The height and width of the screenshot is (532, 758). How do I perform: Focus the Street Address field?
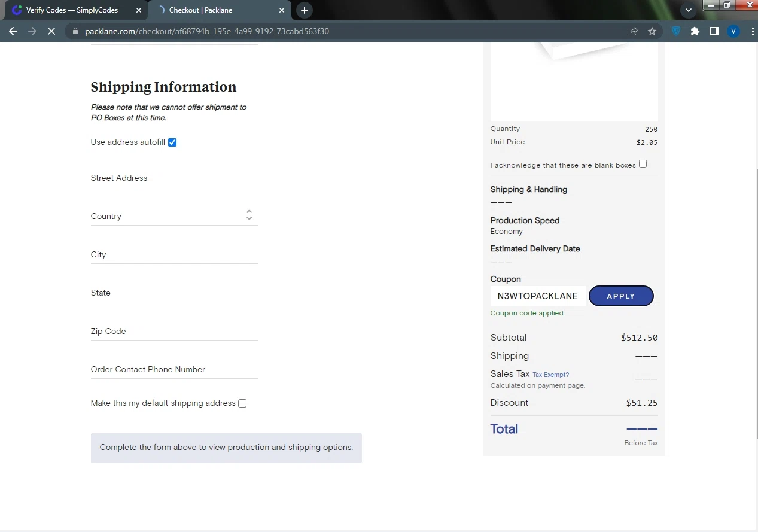(175, 178)
